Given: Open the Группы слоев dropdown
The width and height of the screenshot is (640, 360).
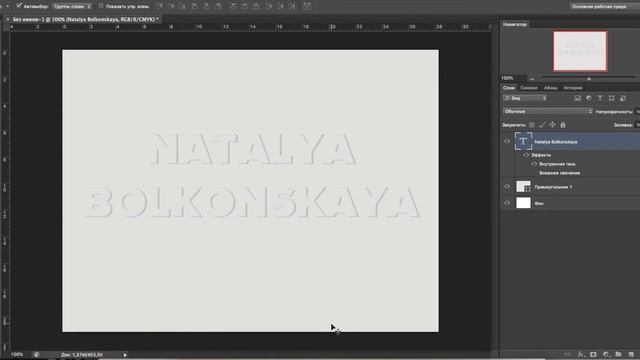Looking at the screenshot, I should (x=72, y=6).
